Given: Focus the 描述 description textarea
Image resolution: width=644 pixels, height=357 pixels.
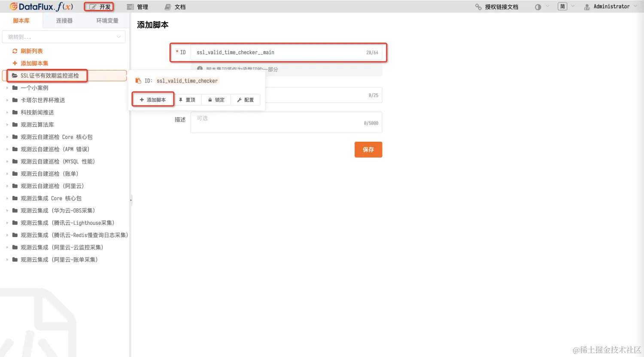Looking at the screenshot, I should [286, 122].
